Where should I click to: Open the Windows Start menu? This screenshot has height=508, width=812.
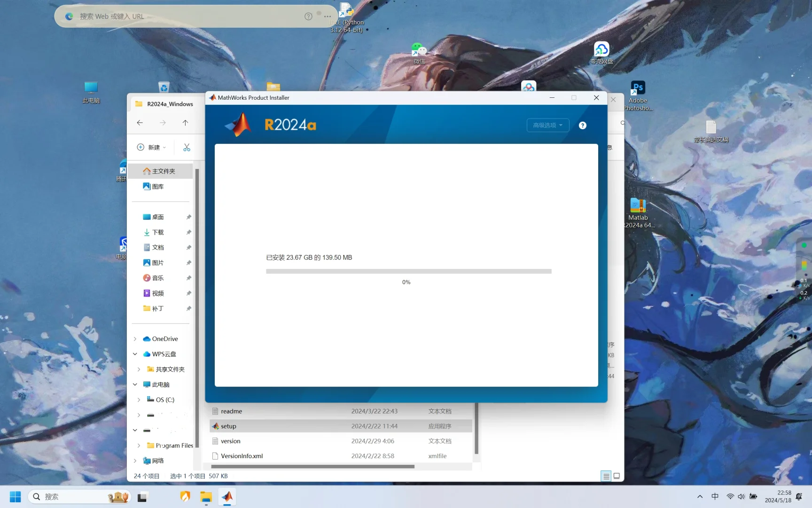(16, 497)
